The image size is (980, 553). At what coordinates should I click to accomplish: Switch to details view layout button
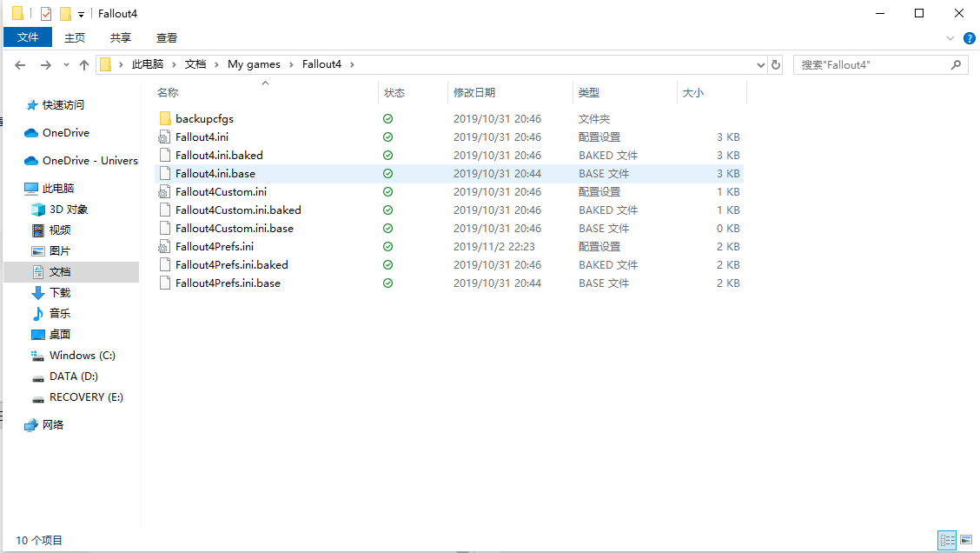[948, 540]
